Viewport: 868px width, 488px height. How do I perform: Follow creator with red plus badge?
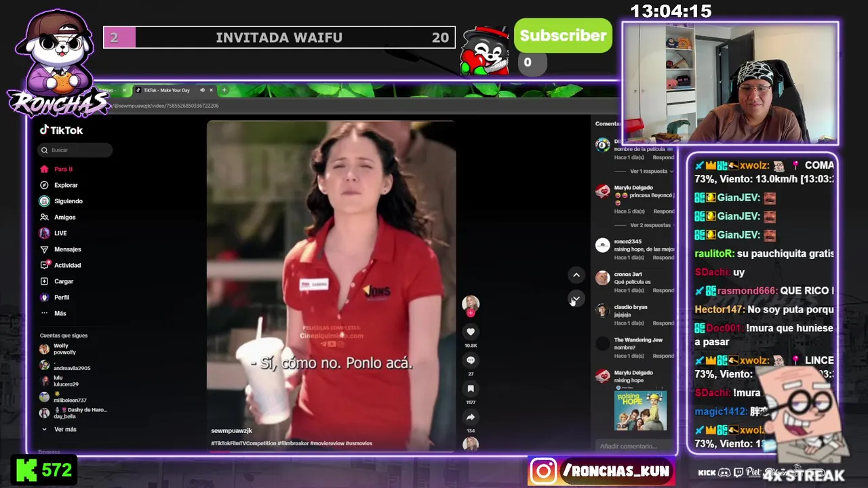coord(471,313)
